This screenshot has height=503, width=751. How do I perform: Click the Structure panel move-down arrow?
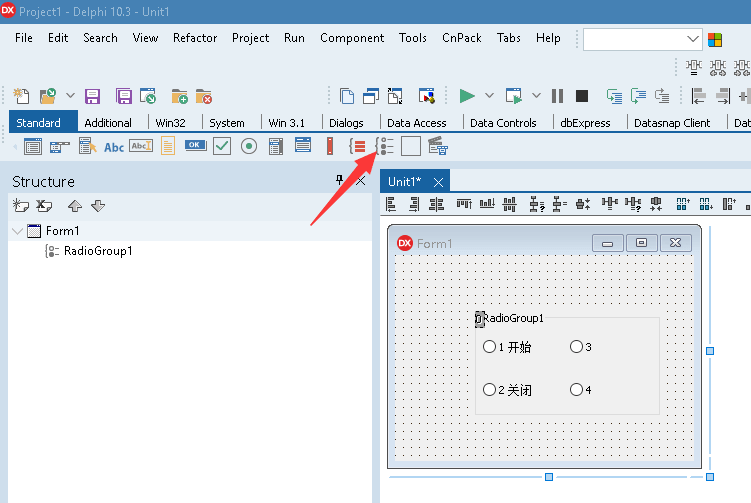[98, 206]
